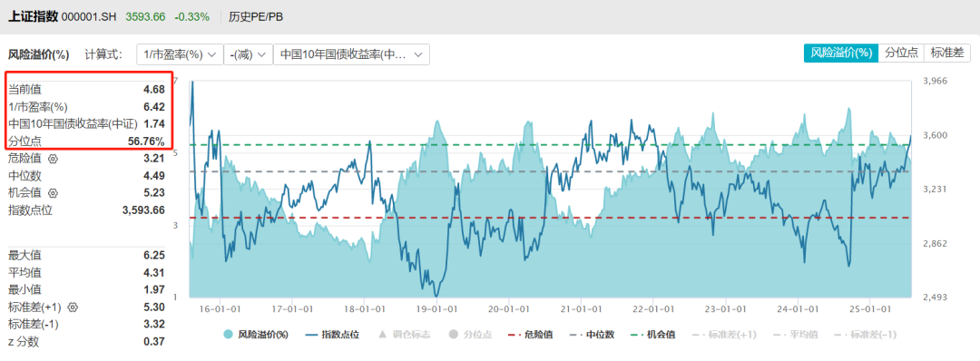The width and height of the screenshot is (980, 361).
Task: Toggle 危险值 legend line
Action: tap(531, 334)
